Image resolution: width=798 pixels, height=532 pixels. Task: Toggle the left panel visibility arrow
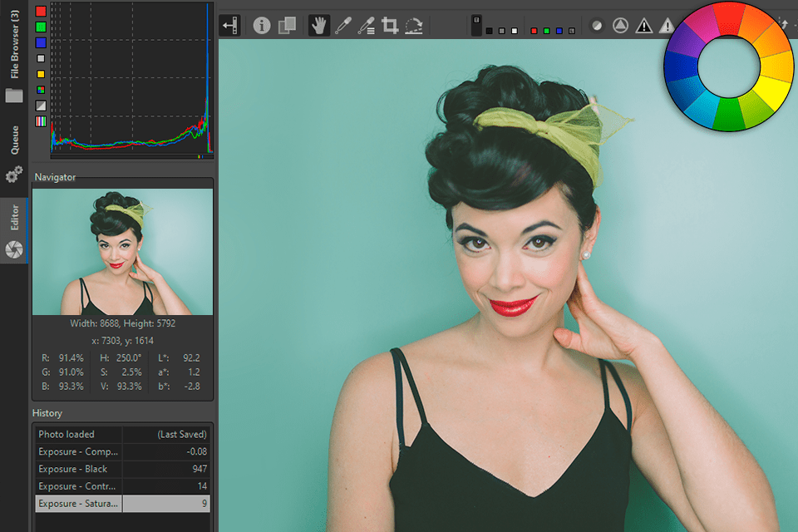pyautogui.click(x=229, y=27)
